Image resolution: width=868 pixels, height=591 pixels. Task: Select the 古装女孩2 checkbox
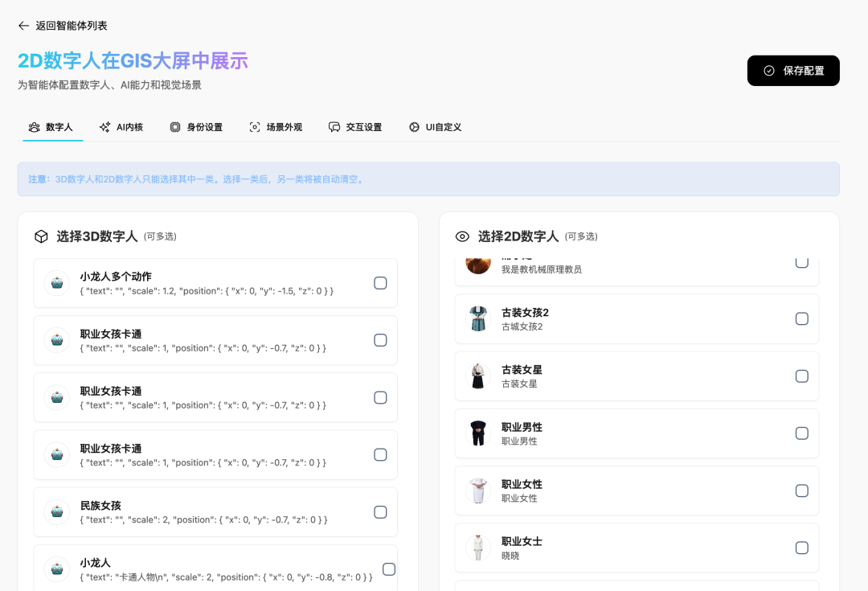pos(801,318)
